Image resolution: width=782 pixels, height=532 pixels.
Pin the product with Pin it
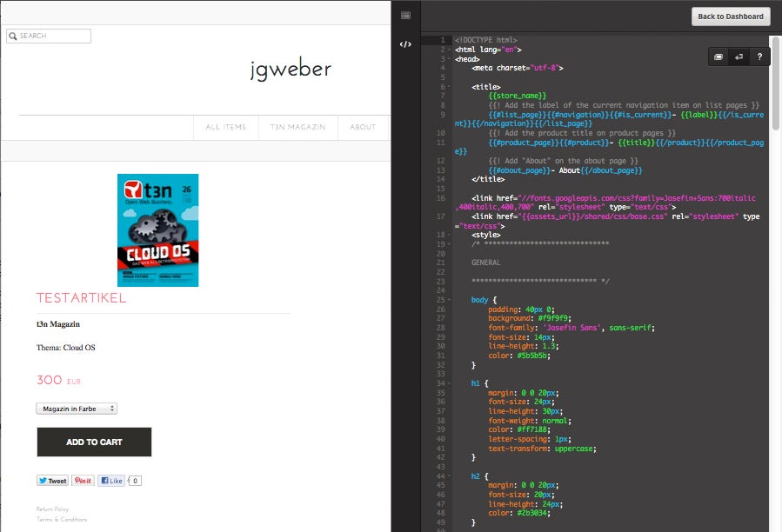(x=83, y=481)
